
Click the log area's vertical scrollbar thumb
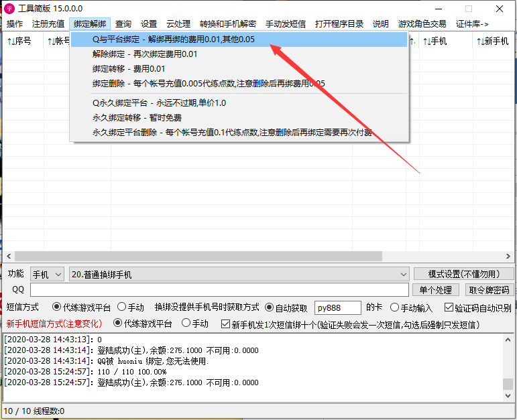[508, 384]
